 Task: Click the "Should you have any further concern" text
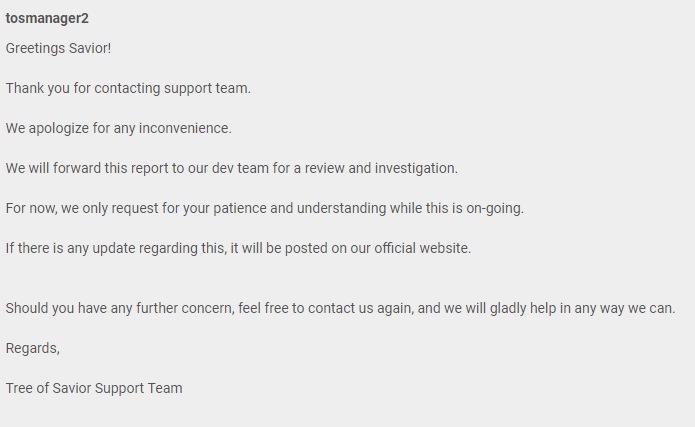[x=120, y=308]
